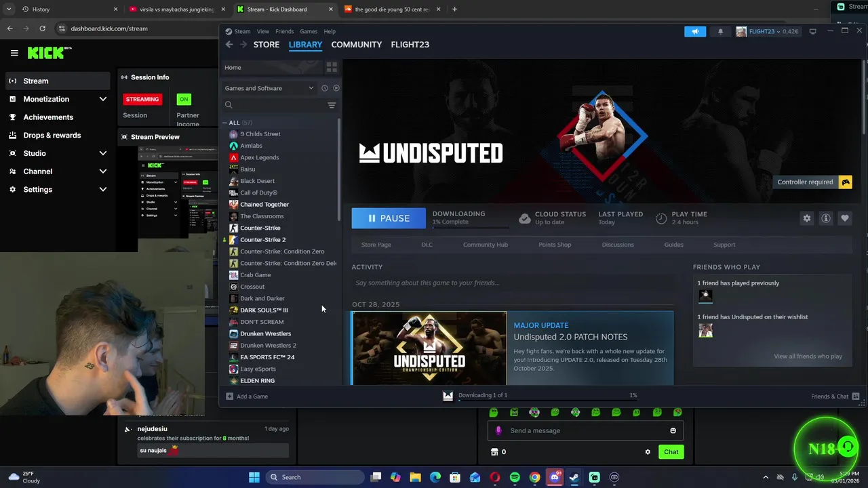Open Friends menu in Steam
The height and width of the screenshot is (488, 868).
(x=284, y=31)
